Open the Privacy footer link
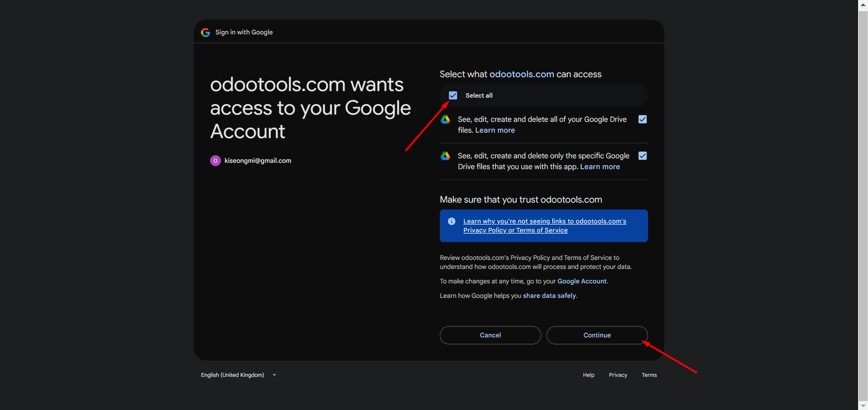The image size is (868, 410). coord(618,375)
